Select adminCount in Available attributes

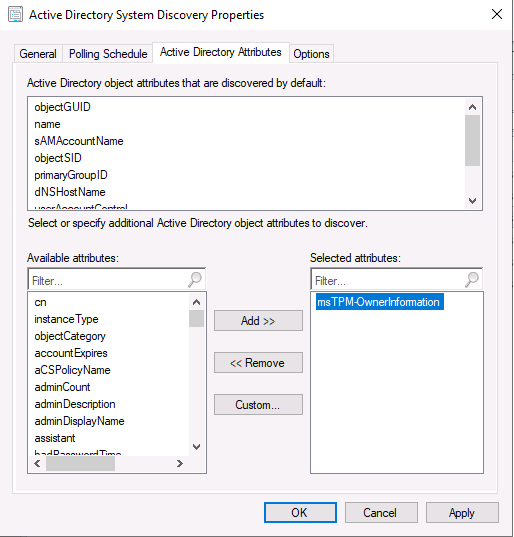coord(62,387)
